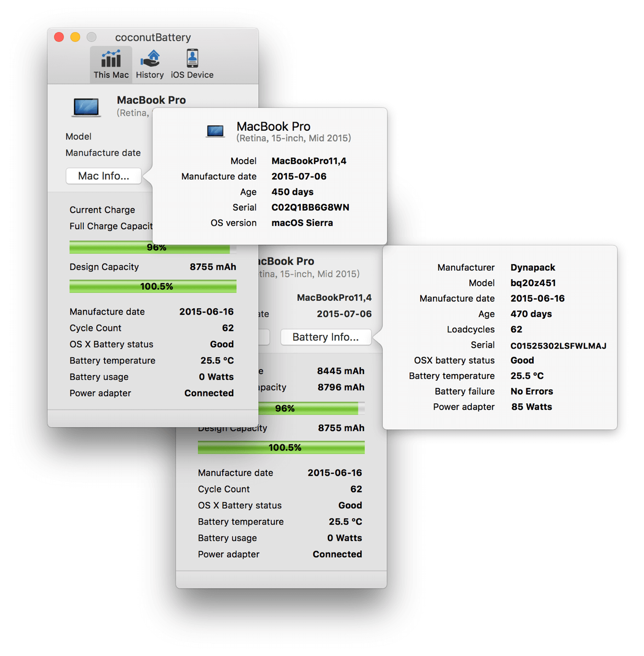Select battery serial C01525302LSFWLMAJ
This screenshot has width=644, height=656.
pos(558,346)
